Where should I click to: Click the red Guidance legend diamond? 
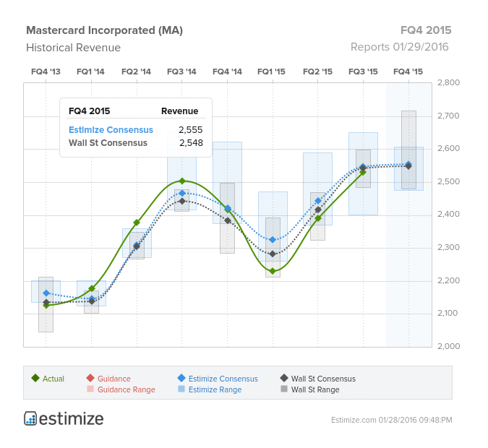tap(90, 378)
